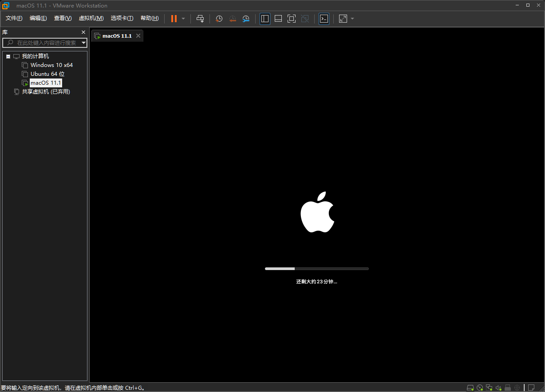Select the Windows 10 x64 virtual machine
Screen dimensions: 545x392
[51, 65]
